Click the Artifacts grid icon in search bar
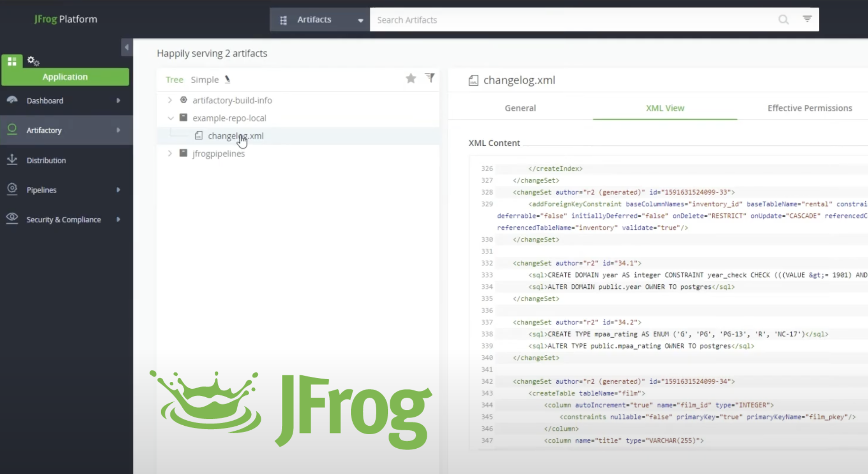Image resolution: width=868 pixels, height=474 pixels. (x=283, y=20)
